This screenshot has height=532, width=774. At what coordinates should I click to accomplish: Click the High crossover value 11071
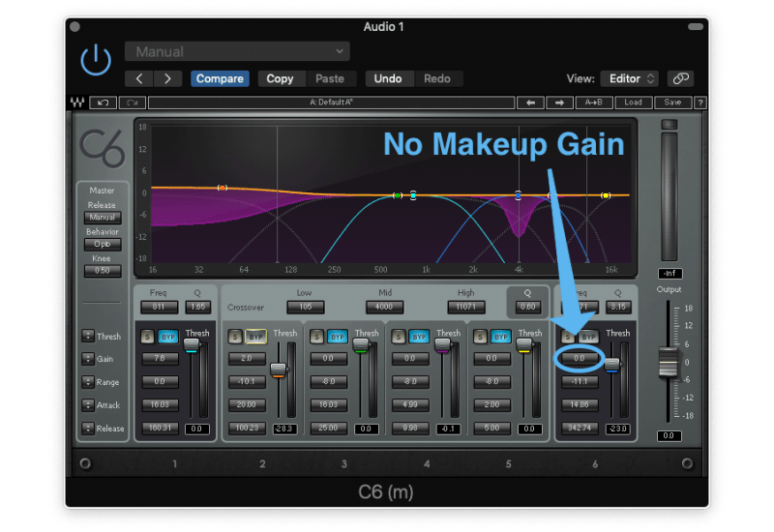coord(466,307)
